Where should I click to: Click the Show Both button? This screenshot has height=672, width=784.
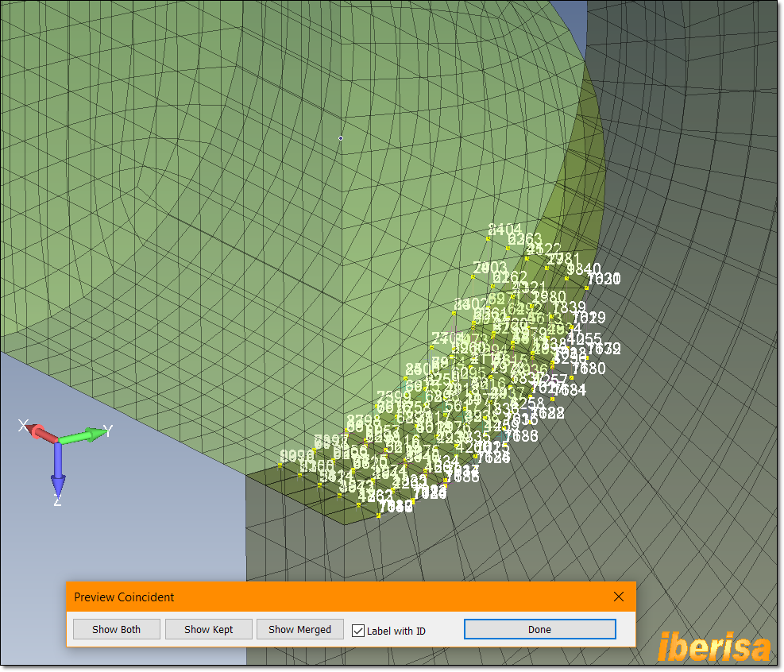click(x=116, y=628)
